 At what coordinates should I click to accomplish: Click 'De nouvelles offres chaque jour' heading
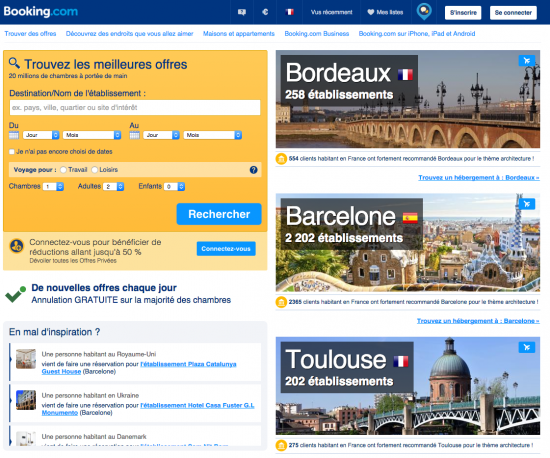pyautogui.click(x=104, y=288)
